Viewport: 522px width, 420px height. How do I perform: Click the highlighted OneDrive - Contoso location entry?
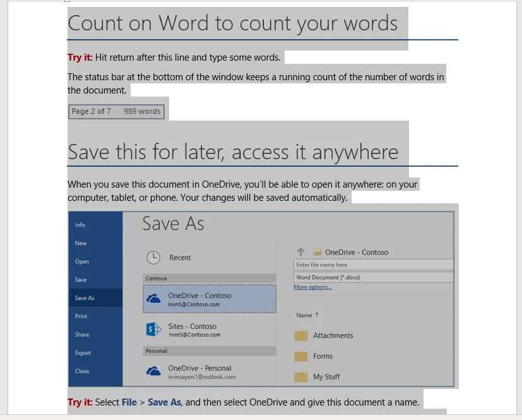click(x=210, y=299)
